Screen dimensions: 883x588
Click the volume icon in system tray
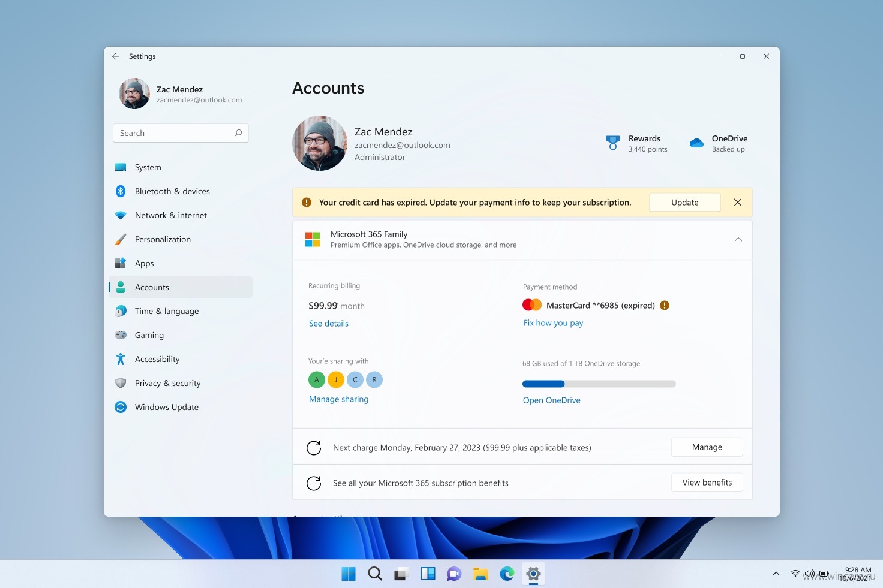809,574
